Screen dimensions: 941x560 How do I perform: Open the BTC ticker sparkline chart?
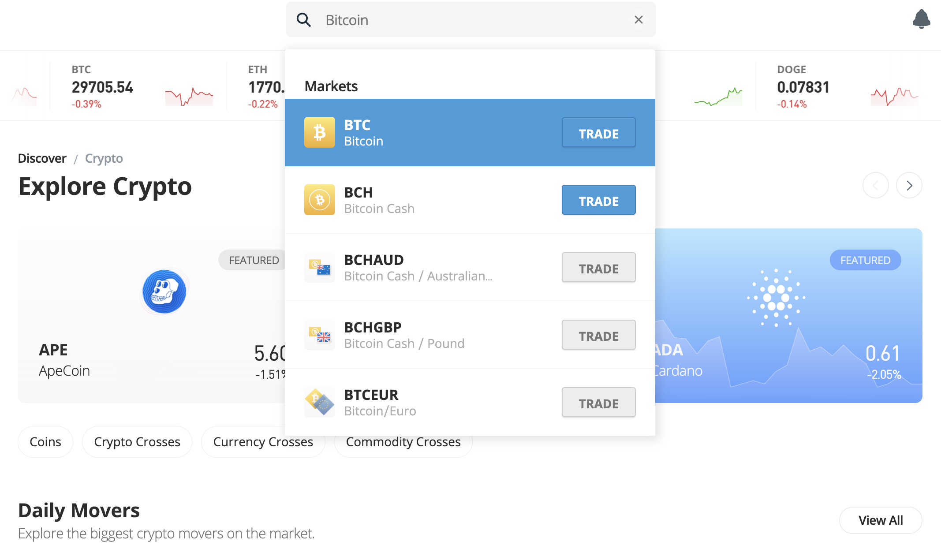[189, 96]
